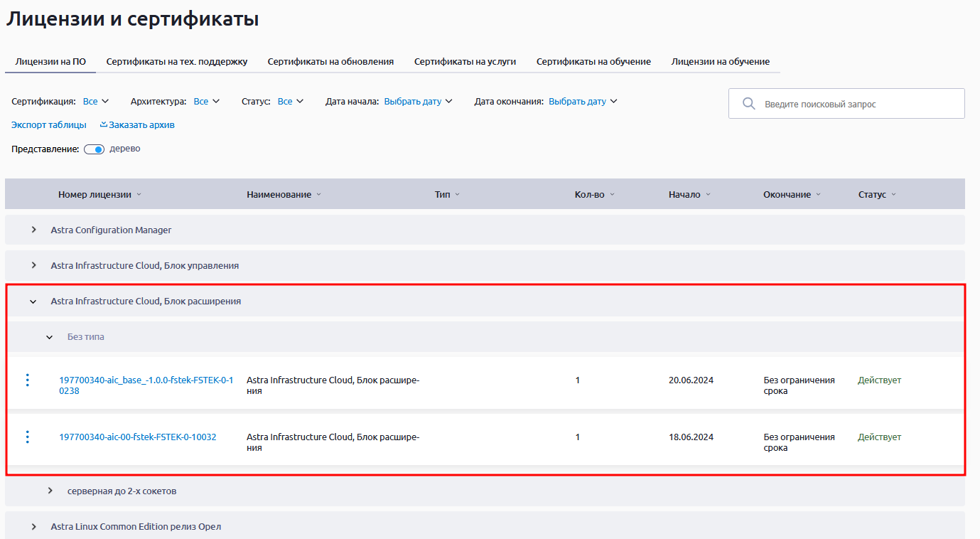This screenshot has height=539, width=980.
Task: Collapse Astra Infrastructure Cloud, Блок расширения
Action: pos(33,301)
